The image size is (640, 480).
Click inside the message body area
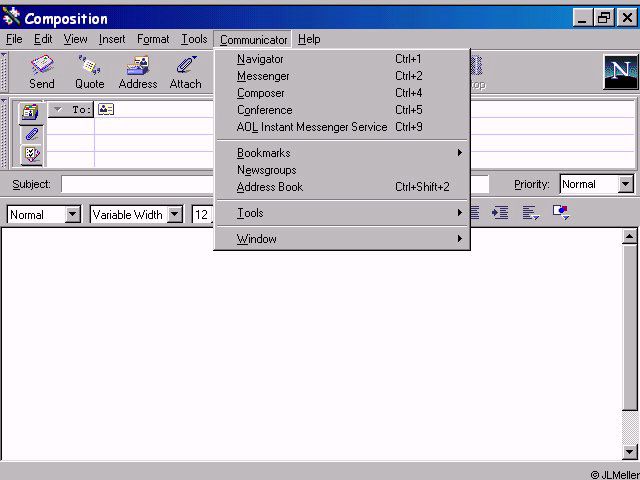click(311, 344)
